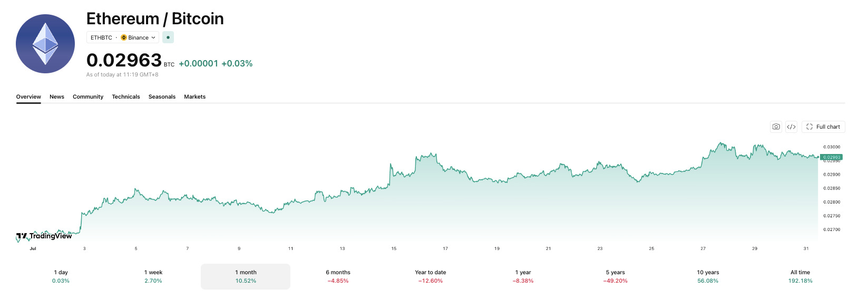Screen dimensions: 868x308
Task: Open the embed code icon
Action: tap(791, 127)
